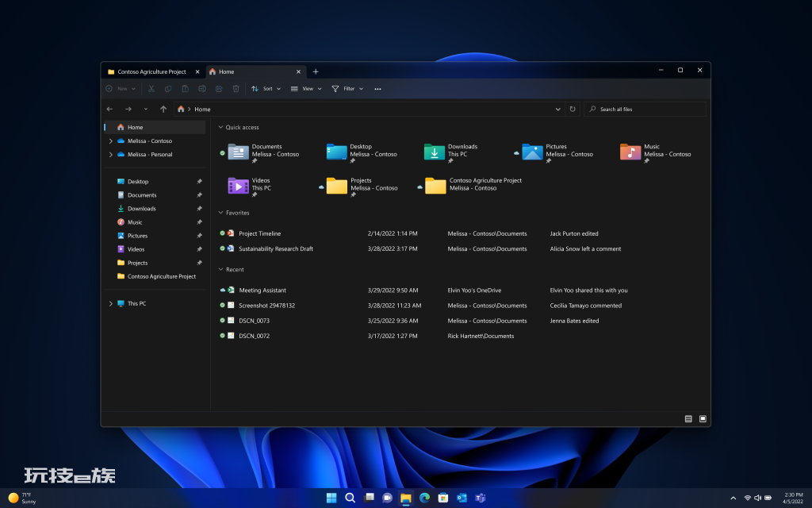This screenshot has height=508, width=812.
Task: Unpin Projects in the sidebar
Action: pos(199,263)
